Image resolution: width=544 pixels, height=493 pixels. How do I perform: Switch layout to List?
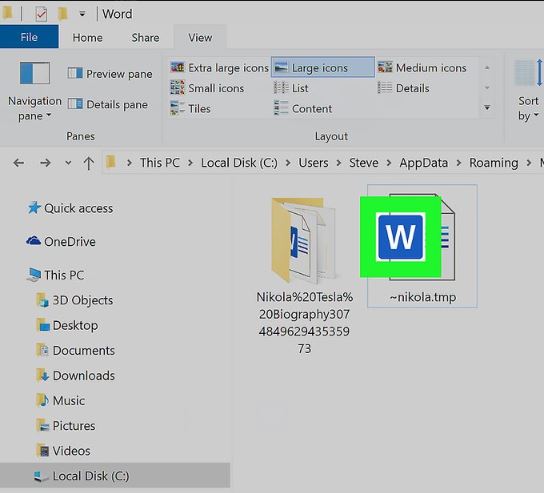tap(291, 88)
